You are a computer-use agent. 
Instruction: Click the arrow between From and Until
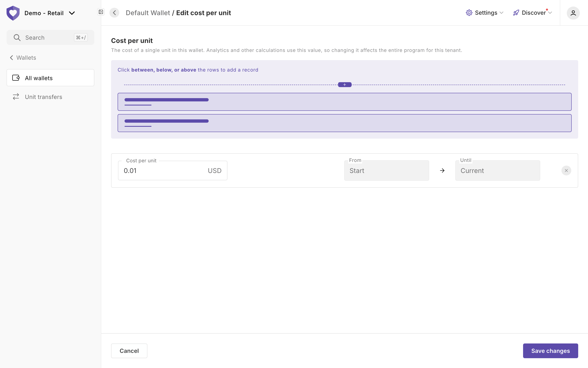[x=442, y=171]
